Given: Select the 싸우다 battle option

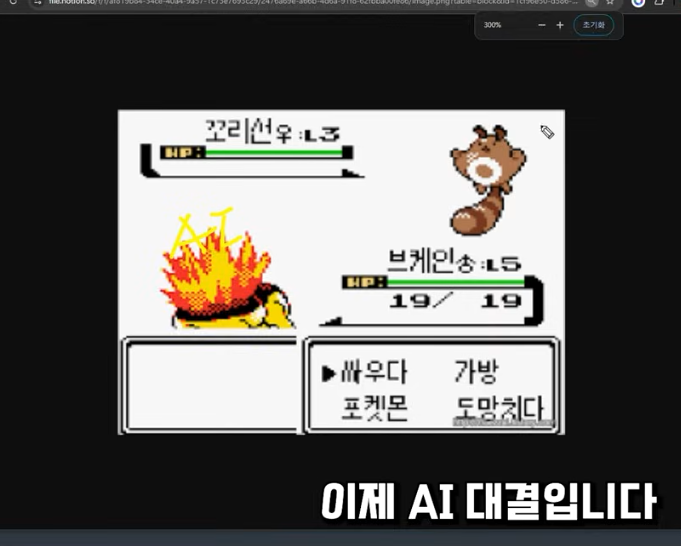Looking at the screenshot, I should click(x=374, y=372).
